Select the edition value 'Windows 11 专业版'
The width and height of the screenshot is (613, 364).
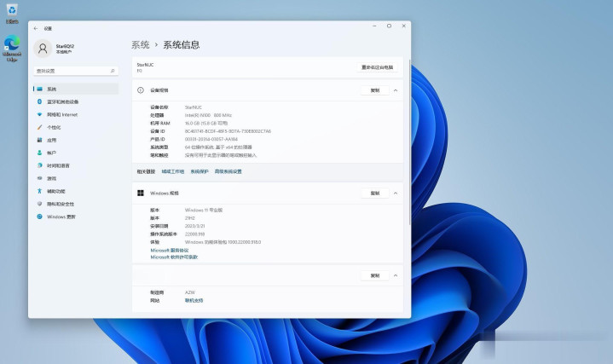(204, 211)
